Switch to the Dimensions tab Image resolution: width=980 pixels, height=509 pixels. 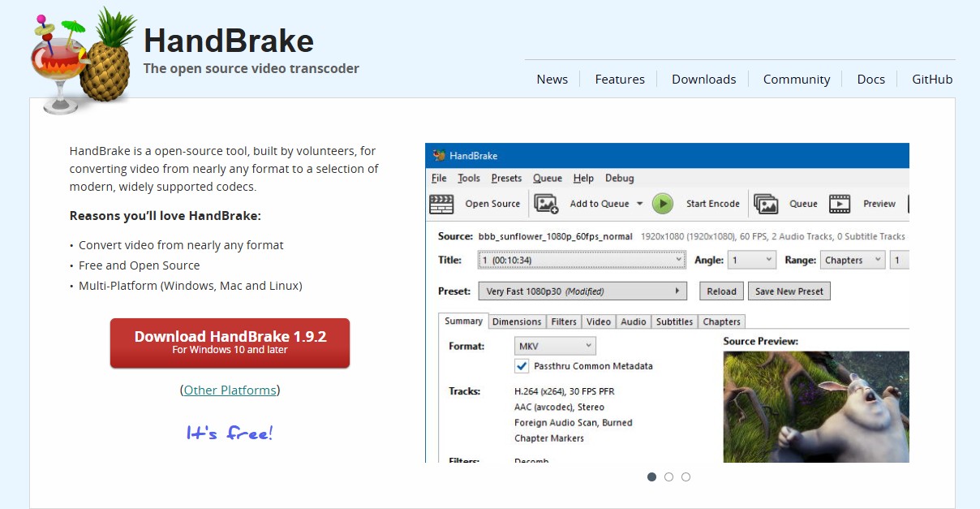point(517,321)
